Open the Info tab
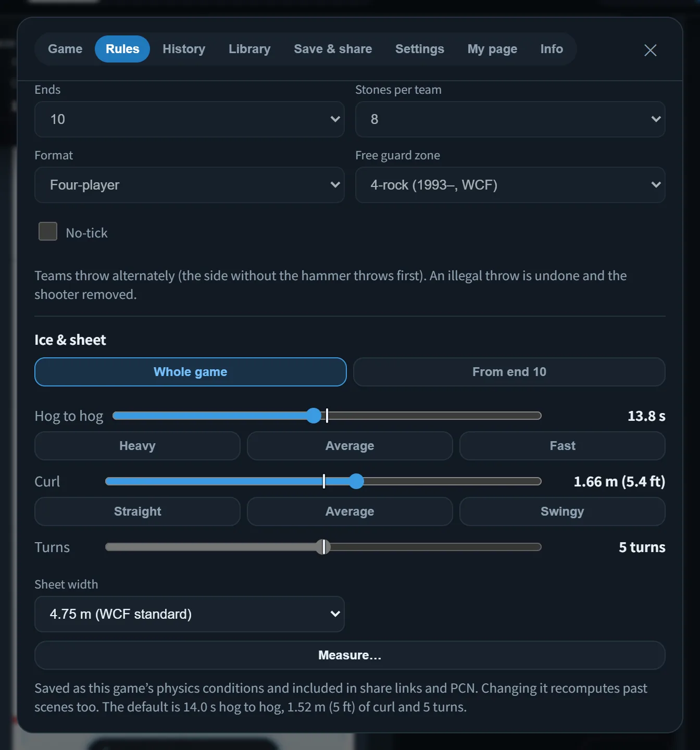The height and width of the screenshot is (750, 700). (x=552, y=49)
